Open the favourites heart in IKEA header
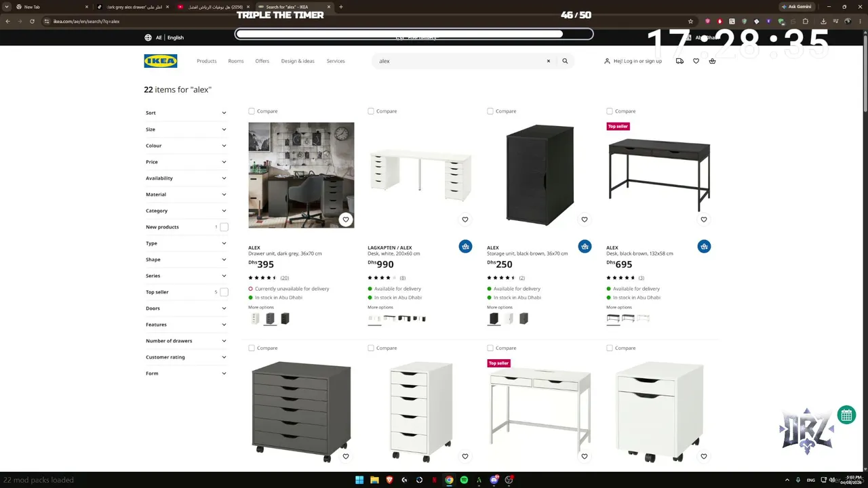The height and width of the screenshot is (488, 868). [696, 61]
